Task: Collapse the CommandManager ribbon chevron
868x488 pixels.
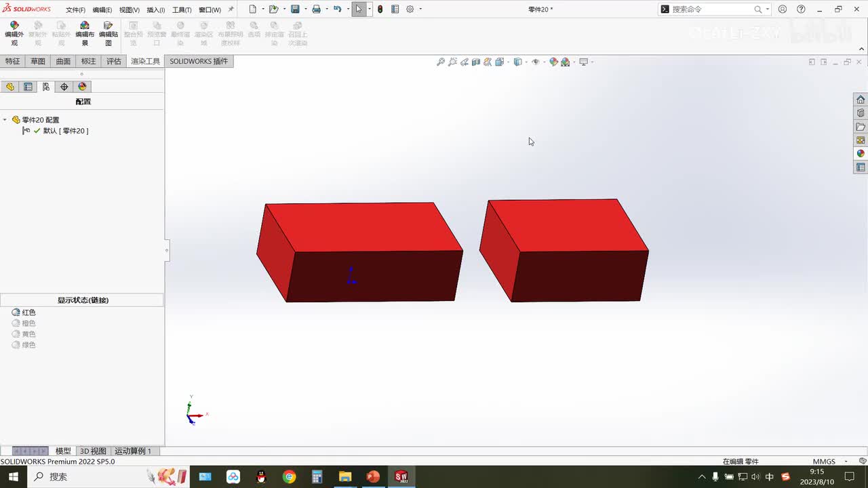Action: pos(862,49)
